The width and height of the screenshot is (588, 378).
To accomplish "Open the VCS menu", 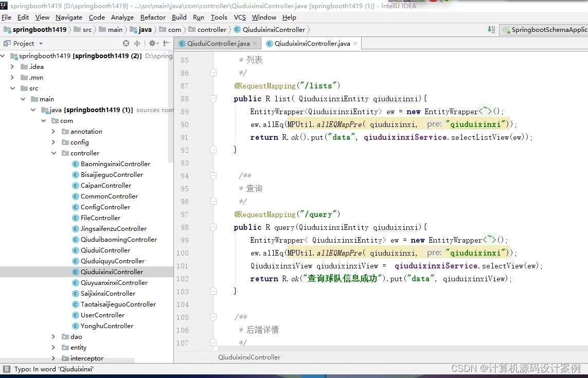I will click(x=240, y=17).
